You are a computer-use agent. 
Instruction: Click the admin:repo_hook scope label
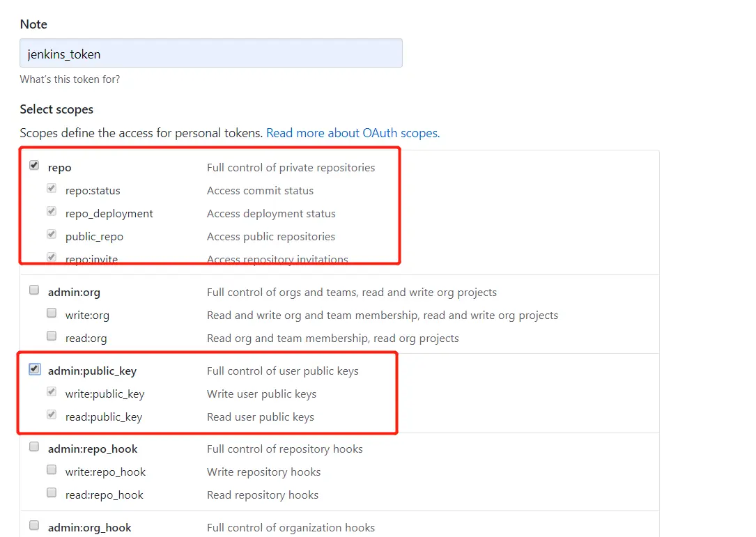coord(93,449)
